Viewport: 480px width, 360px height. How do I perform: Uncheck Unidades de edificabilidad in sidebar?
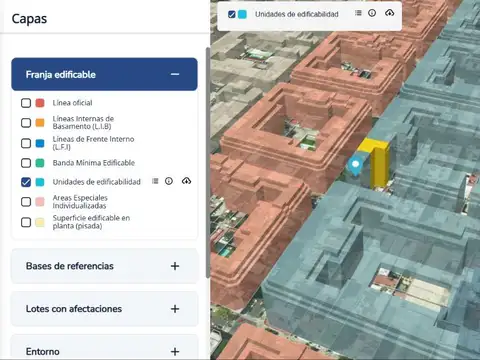pyautogui.click(x=26, y=182)
